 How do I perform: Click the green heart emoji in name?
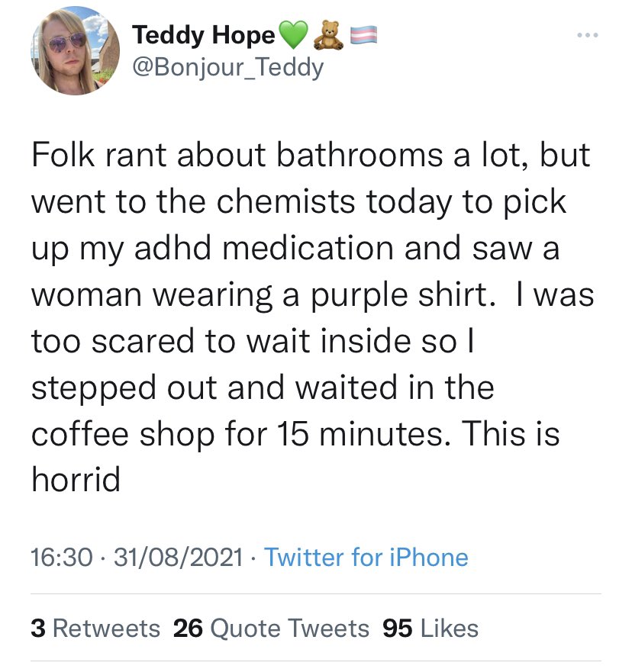pyautogui.click(x=294, y=35)
